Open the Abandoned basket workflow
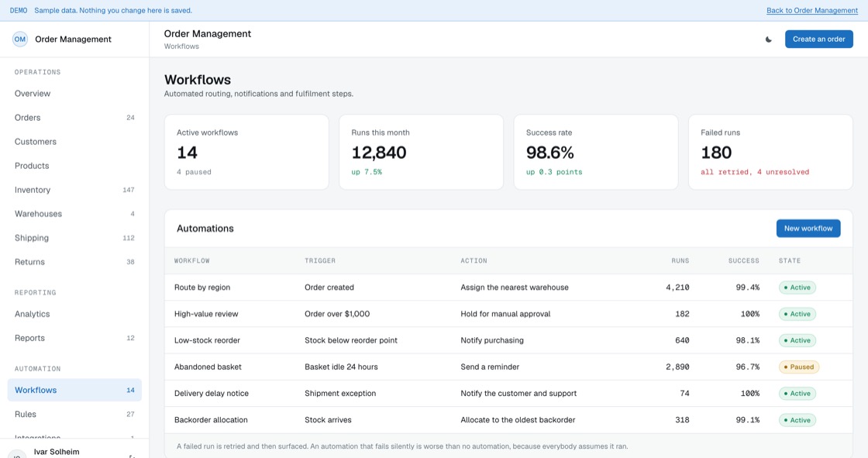The image size is (868, 458). 208,367
